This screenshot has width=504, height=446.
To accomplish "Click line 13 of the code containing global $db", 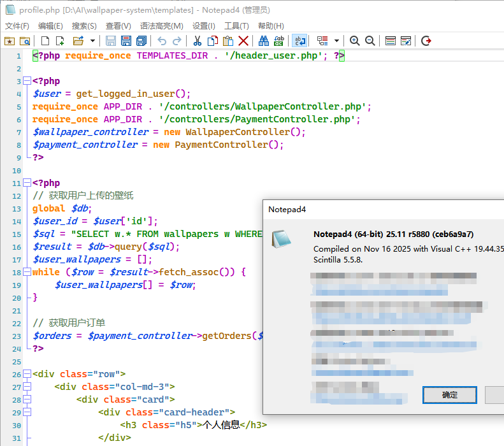I will point(62,208).
